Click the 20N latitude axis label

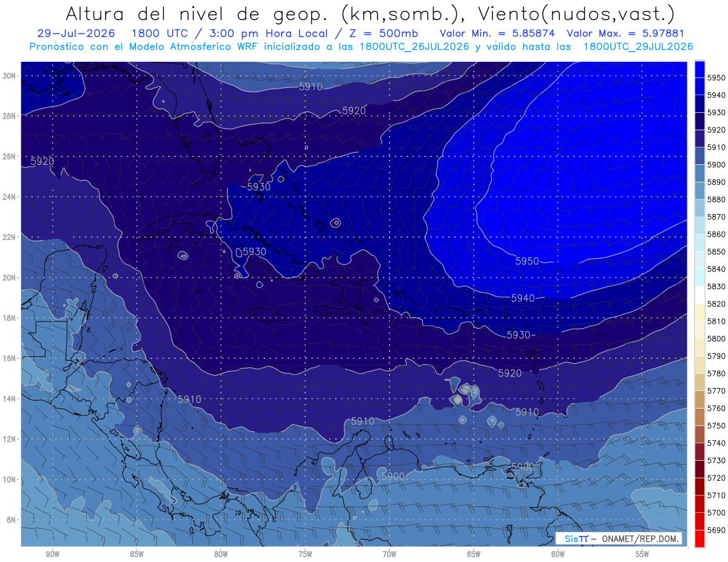click(9, 277)
